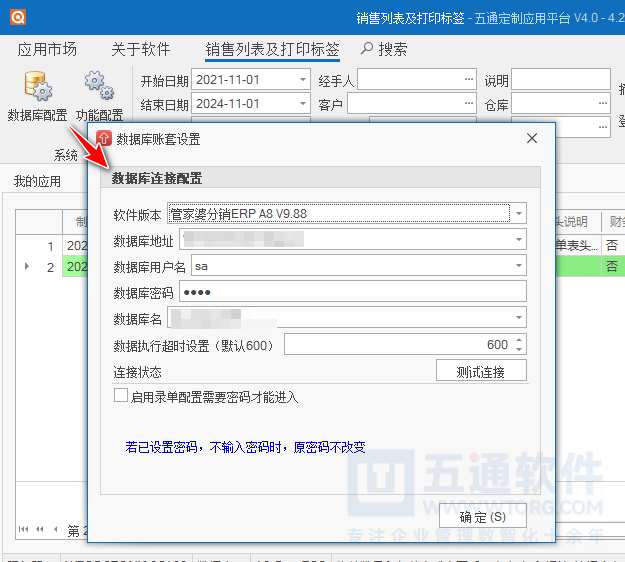
Task: Click the 确定(S) button
Action: coord(483,517)
